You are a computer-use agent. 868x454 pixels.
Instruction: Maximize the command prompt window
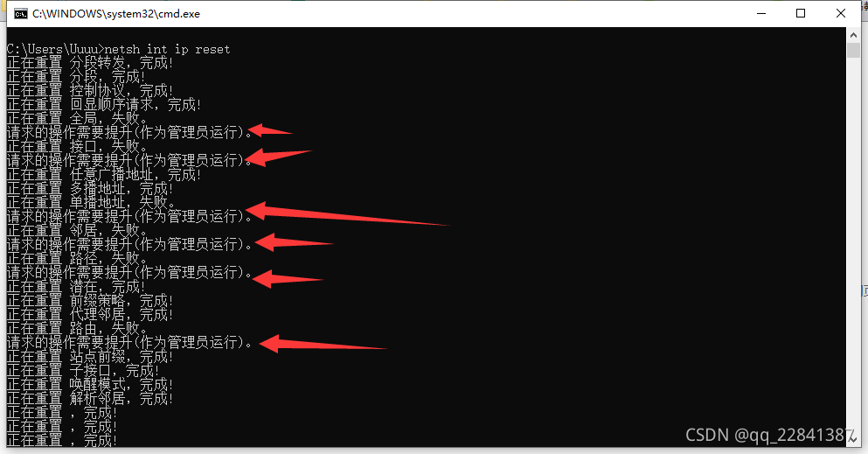tap(801, 13)
